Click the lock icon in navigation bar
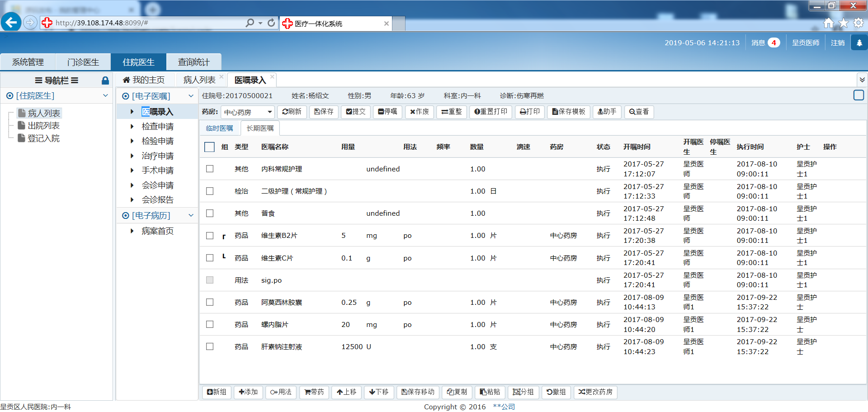 pyautogui.click(x=105, y=81)
